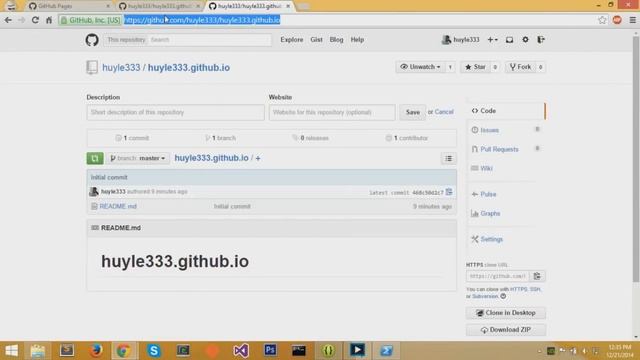Open notifications inbox icon in GitHub header
This screenshot has width=640, height=360.
pos(509,40)
